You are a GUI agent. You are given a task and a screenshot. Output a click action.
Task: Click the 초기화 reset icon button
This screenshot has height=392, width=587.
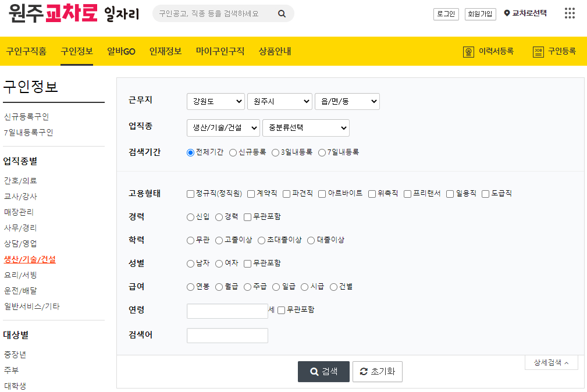377,371
